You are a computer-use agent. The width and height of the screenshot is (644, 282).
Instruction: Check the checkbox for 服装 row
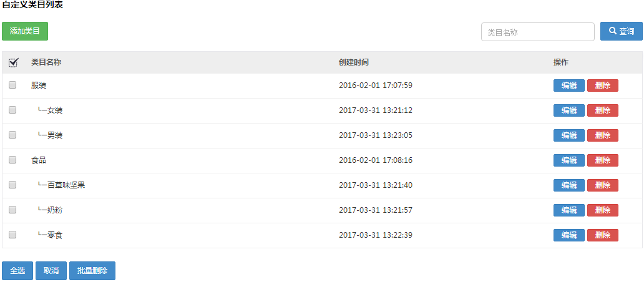(12, 85)
